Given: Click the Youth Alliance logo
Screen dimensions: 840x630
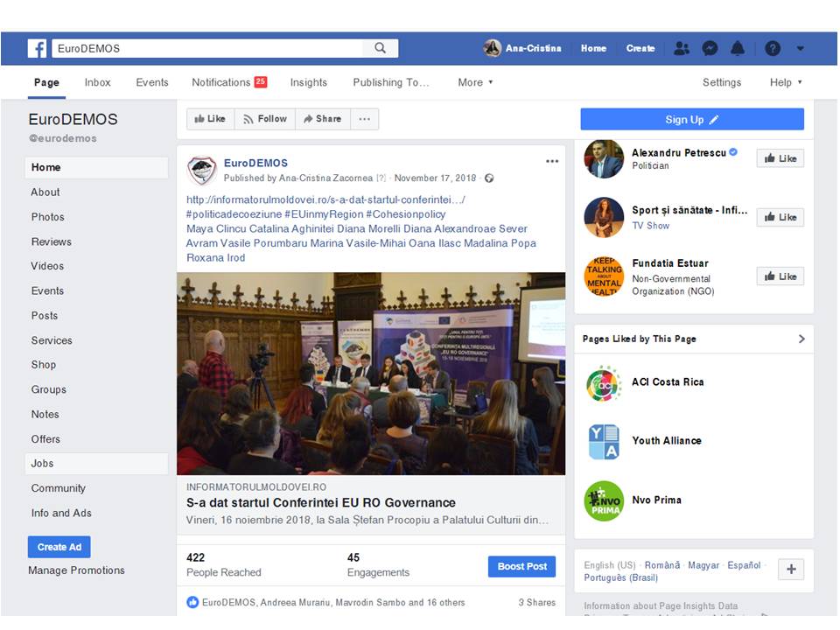Looking at the screenshot, I should tap(604, 442).
